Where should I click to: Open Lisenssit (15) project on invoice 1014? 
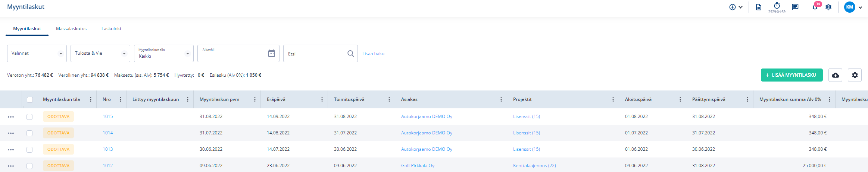pos(527,133)
